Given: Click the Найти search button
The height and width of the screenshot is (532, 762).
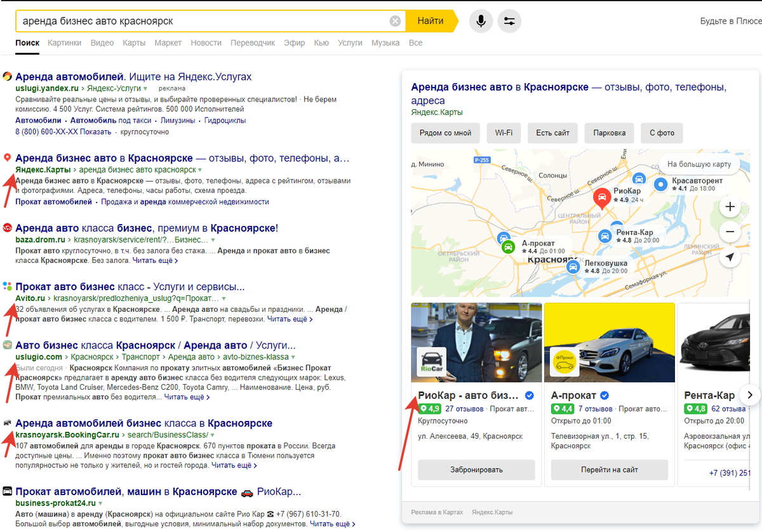Looking at the screenshot, I should point(431,21).
